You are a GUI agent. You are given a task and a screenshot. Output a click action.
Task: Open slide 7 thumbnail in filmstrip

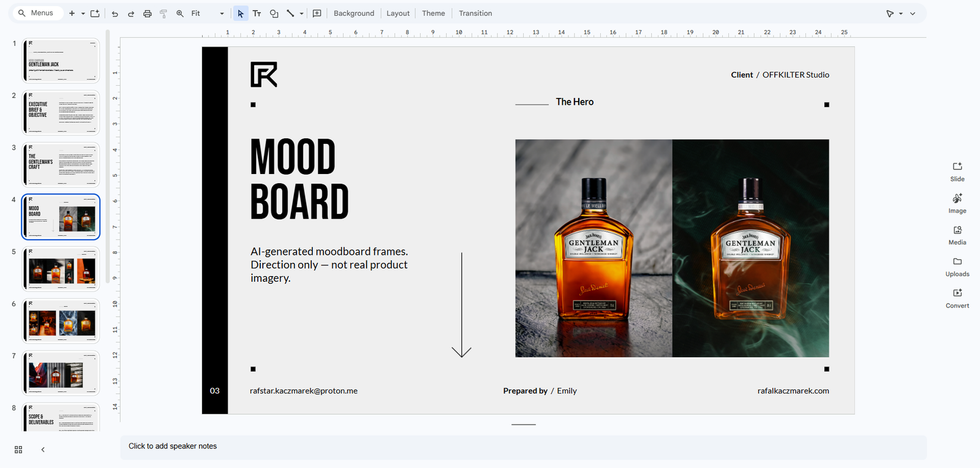click(x=61, y=373)
